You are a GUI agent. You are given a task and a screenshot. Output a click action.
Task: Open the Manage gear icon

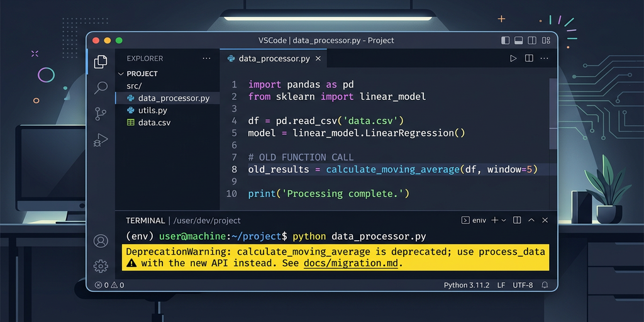101,266
